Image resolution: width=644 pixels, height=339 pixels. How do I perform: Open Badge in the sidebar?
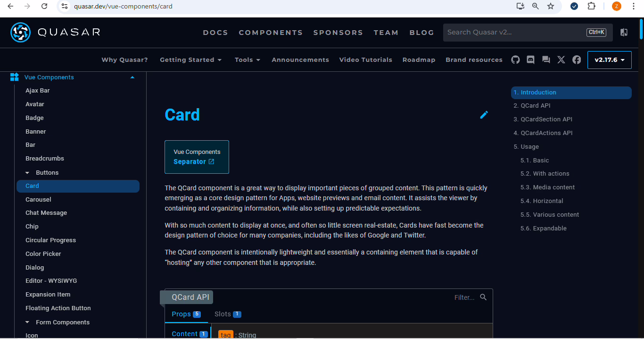pos(34,118)
